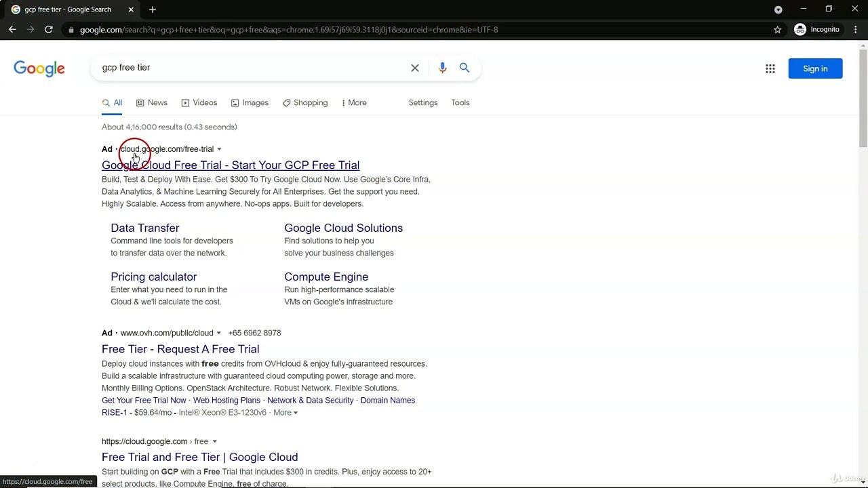Click the browser forward arrow
868x488 pixels.
[x=31, y=30]
